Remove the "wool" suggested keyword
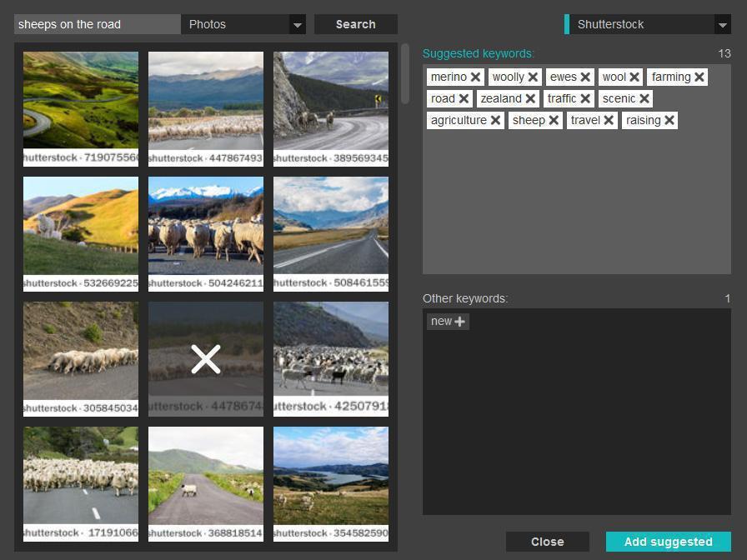 click(634, 77)
